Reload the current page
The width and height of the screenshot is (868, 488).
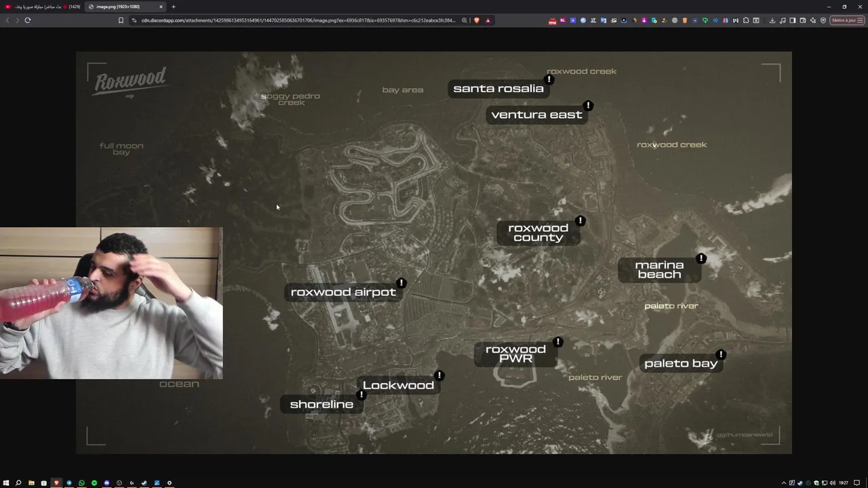coord(28,20)
